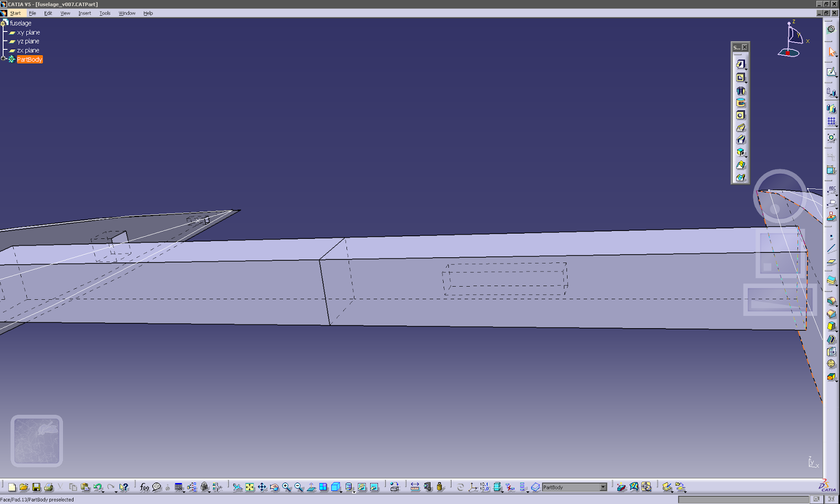This screenshot has width=840, height=504.
Task: Open the Part Design workbench icon
Action: click(831, 29)
